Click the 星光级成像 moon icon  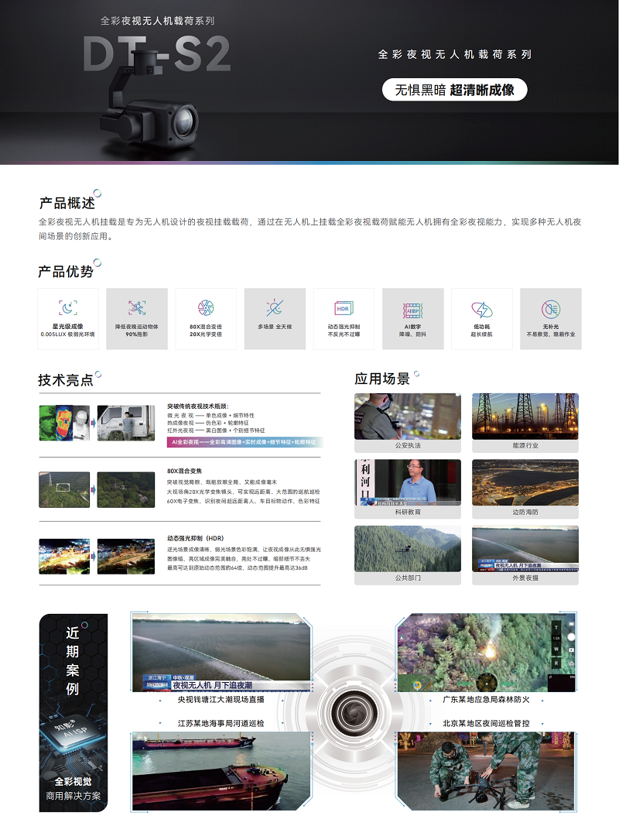pyautogui.click(x=68, y=308)
